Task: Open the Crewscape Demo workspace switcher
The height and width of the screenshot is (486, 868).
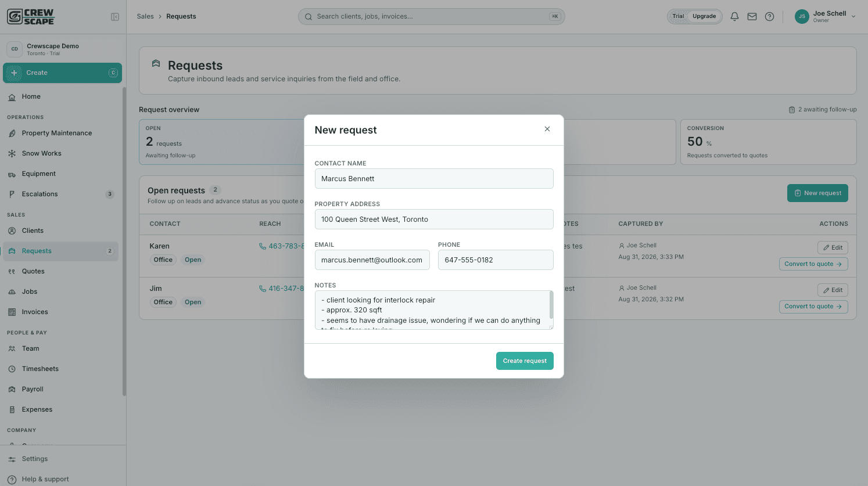Action: pyautogui.click(x=62, y=49)
